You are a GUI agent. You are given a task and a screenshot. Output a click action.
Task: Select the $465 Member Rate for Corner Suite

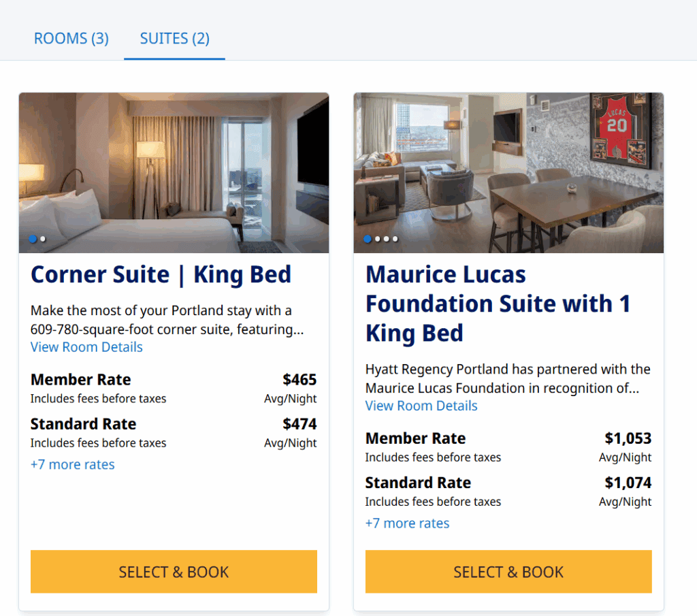[299, 379]
